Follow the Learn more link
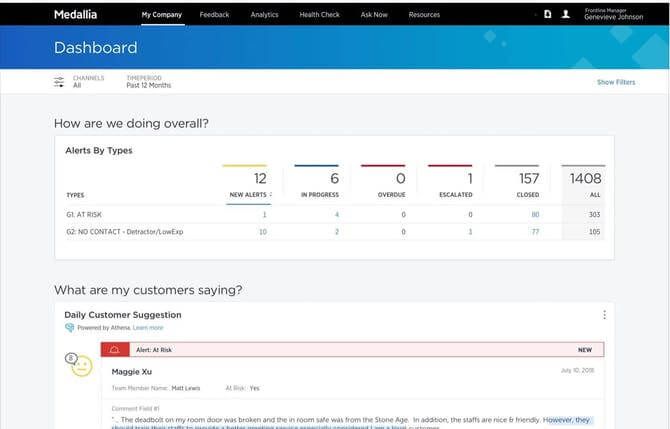This screenshot has width=670, height=429. [148, 328]
